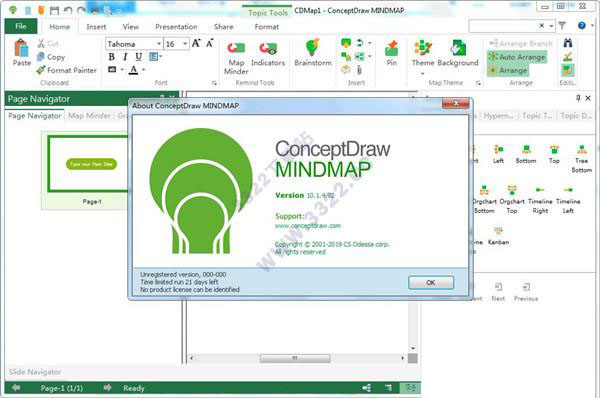
Task: Click the attachment paperclip icon in Insert group
Action: point(359,69)
